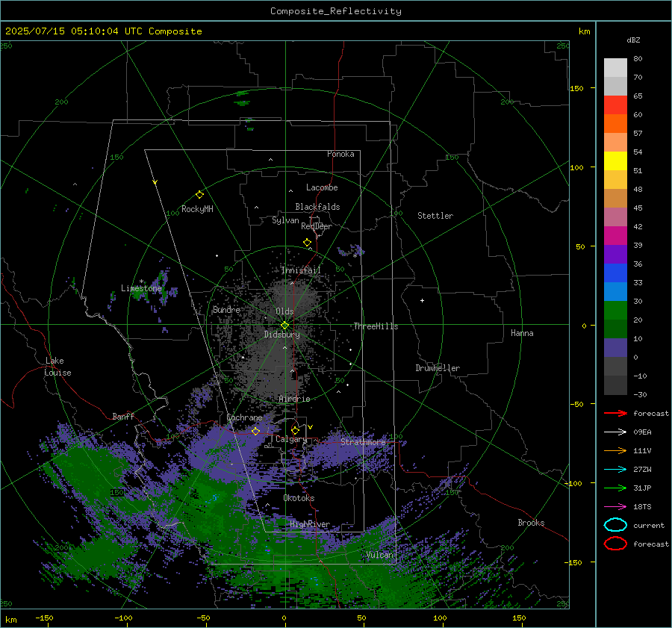Screen dimensions: 672x628
Task: Click the yellow 54 dBZ legend swatch
Action: pyautogui.click(x=615, y=161)
